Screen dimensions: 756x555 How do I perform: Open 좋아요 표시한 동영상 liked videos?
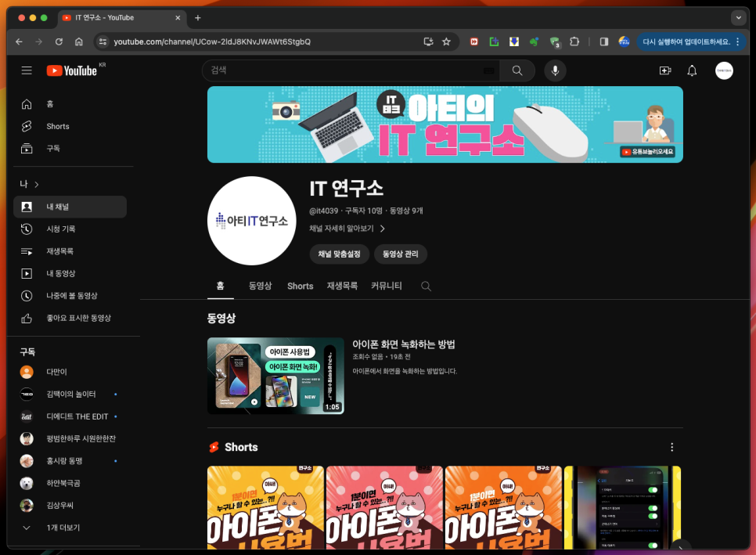tap(70, 318)
